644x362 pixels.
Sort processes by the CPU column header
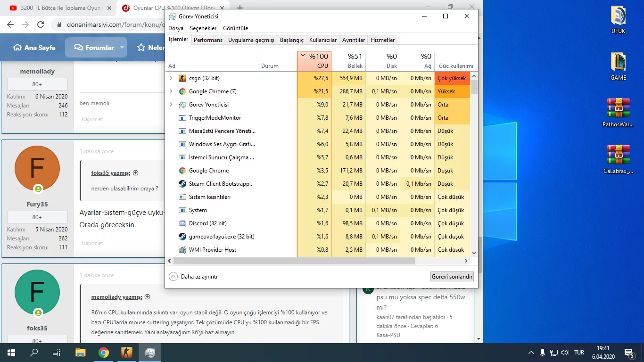pyautogui.click(x=314, y=61)
